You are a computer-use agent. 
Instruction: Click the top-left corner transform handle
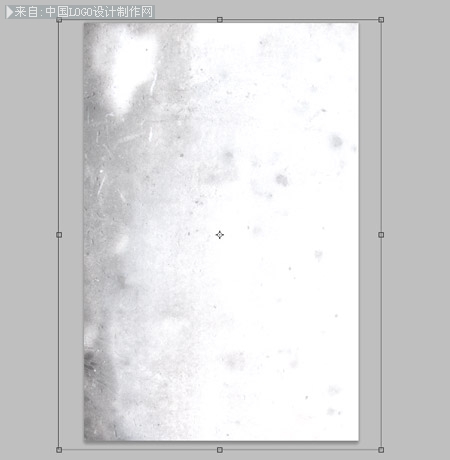click(x=59, y=20)
